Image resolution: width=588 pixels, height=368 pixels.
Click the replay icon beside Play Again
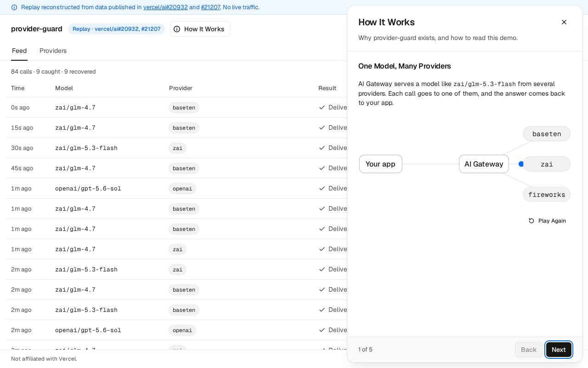tap(531, 221)
